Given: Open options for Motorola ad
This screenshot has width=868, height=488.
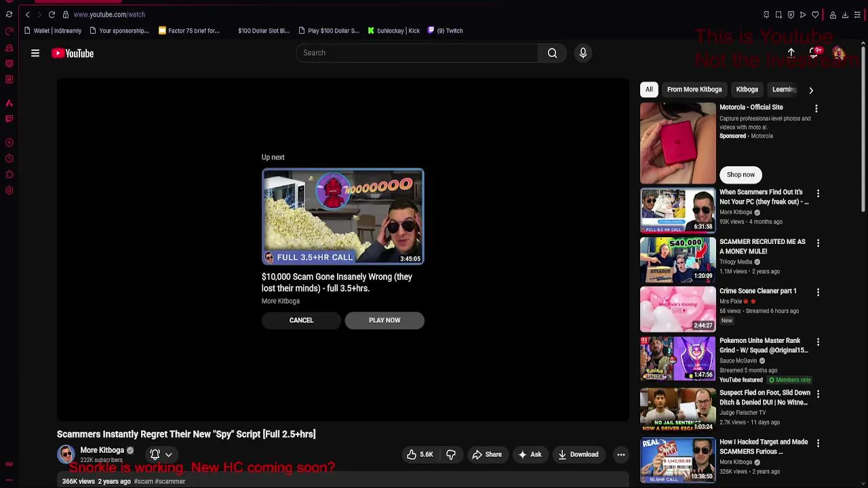Looking at the screenshot, I should point(816,108).
